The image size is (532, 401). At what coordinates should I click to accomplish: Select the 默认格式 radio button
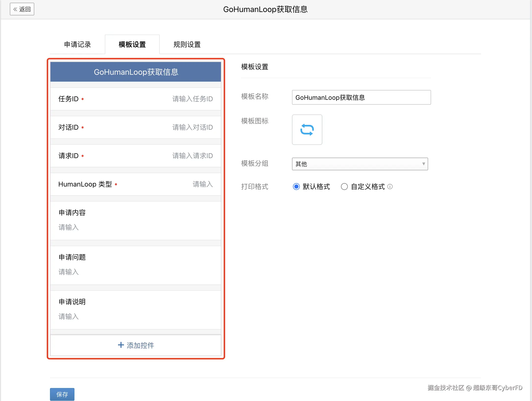(296, 187)
